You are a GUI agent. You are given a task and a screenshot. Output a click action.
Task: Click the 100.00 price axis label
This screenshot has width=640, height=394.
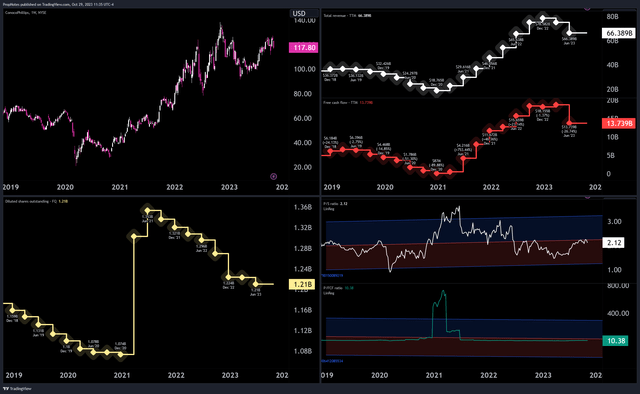click(304, 69)
